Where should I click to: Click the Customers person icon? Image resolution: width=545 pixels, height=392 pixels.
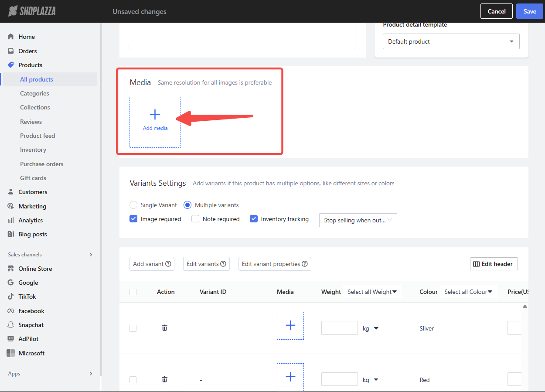11,192
